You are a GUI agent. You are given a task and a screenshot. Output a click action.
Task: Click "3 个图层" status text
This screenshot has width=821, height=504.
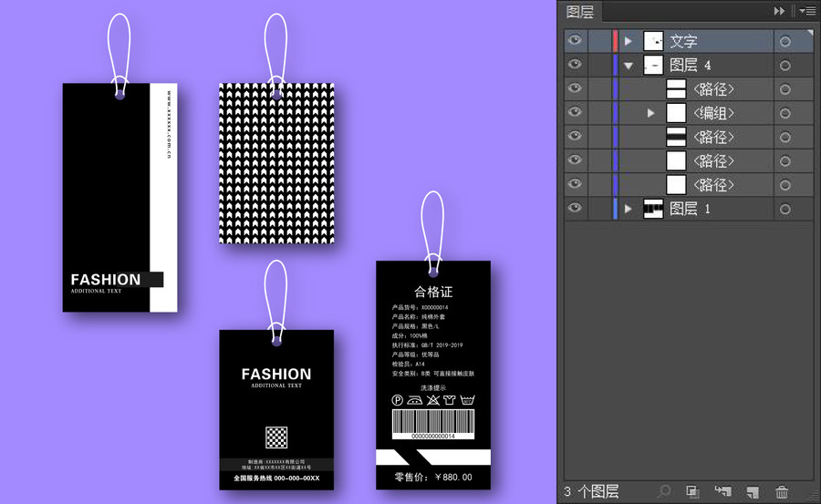[x=591, y=491]
